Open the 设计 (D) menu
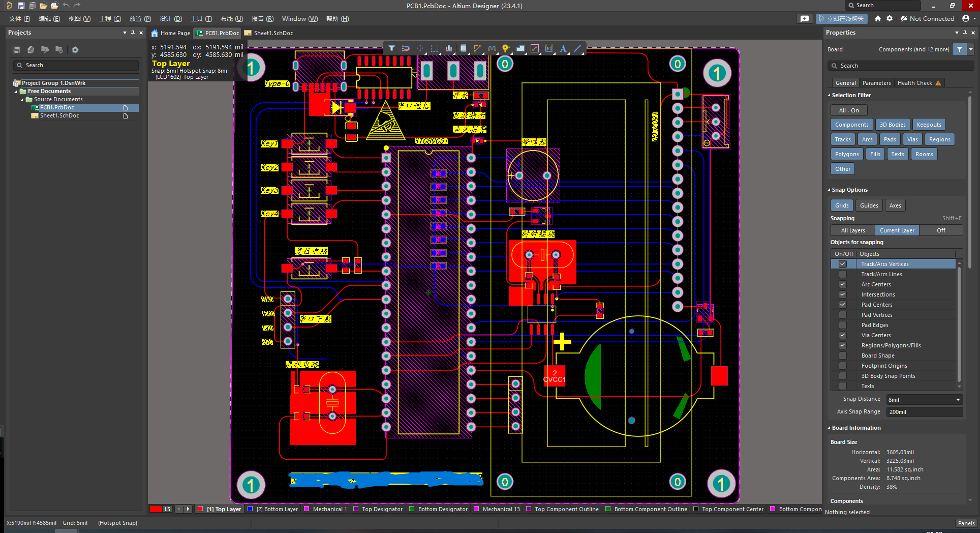 [x=171, y=19]
